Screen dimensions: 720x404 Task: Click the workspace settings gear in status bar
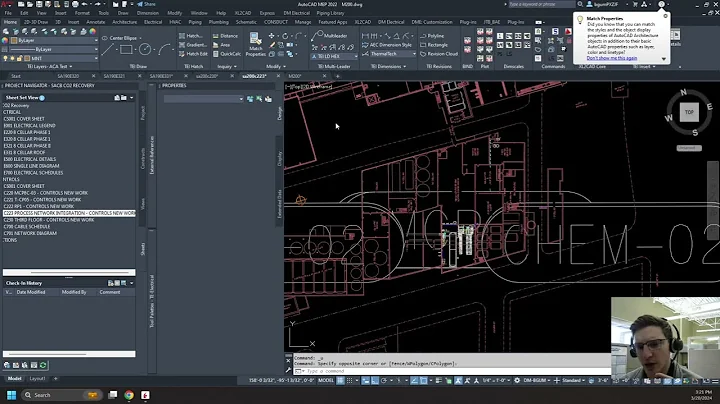[517, 380]
